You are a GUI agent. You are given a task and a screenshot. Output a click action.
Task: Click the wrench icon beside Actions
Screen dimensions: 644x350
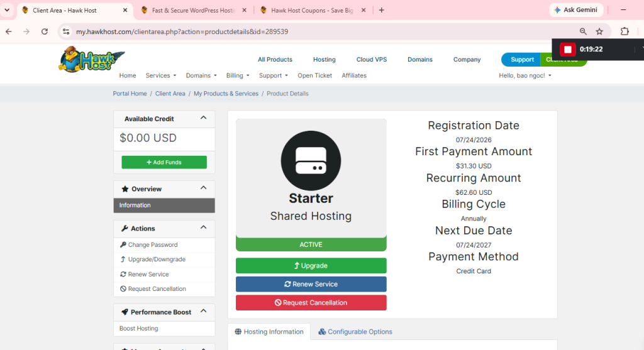[x=125, y=229]
